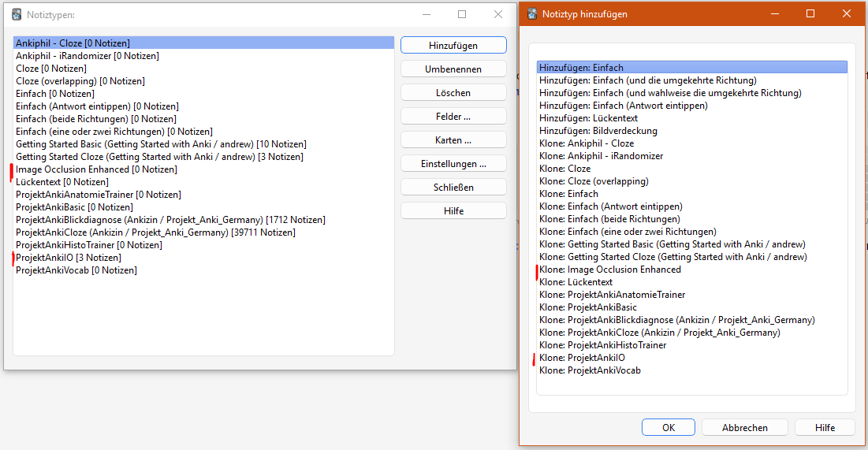Viewport: 868px width, 450px height.
Task: Open the Felder ... dialog
Action: 453,117
